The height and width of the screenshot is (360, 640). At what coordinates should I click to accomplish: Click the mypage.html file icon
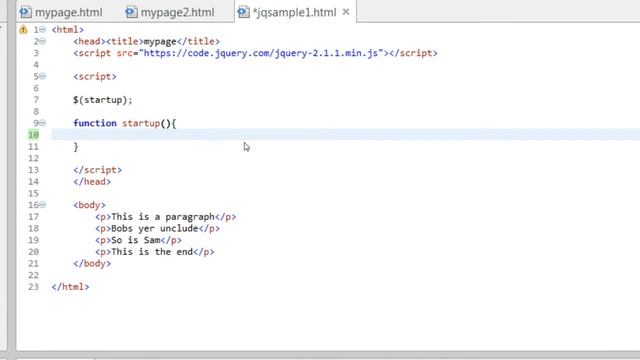coord(25,12)
